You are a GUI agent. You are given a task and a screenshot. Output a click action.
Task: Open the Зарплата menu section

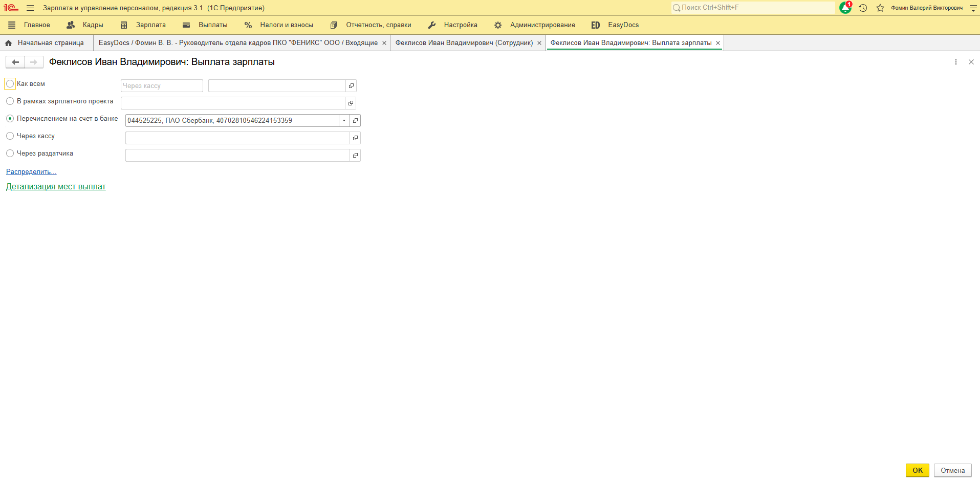pos(150,25)
